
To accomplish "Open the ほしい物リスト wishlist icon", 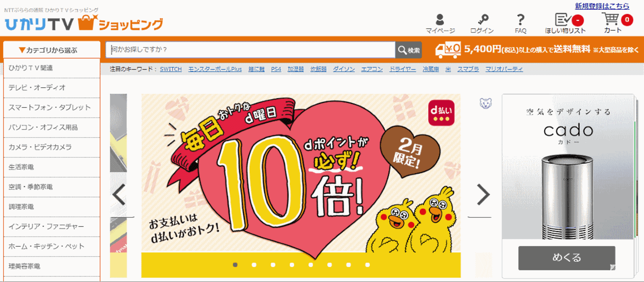I will (x=563, y=19).
